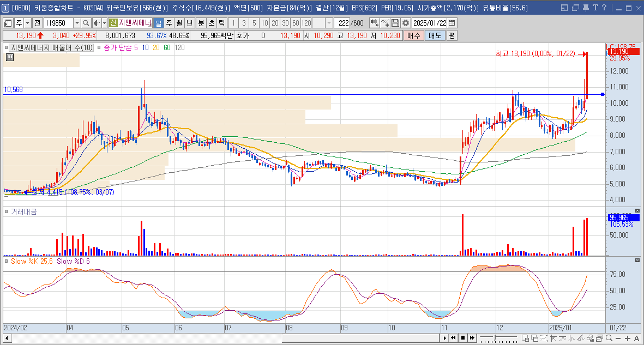Screen dimensions: 644x345
Task: Save chart with floppy disk icon
Action: [395, 23]
